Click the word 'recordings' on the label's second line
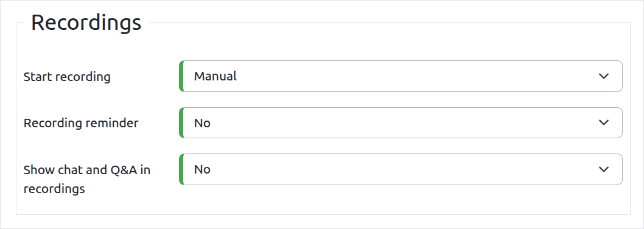The width and height of the screenshot is (644, 229). (x=54, y=189)
